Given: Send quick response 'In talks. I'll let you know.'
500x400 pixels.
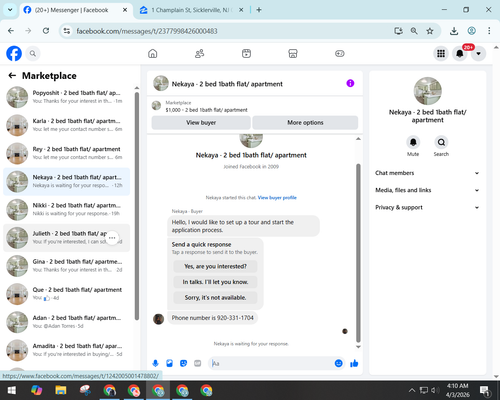Looking at the screenshot, I should 215,282.
